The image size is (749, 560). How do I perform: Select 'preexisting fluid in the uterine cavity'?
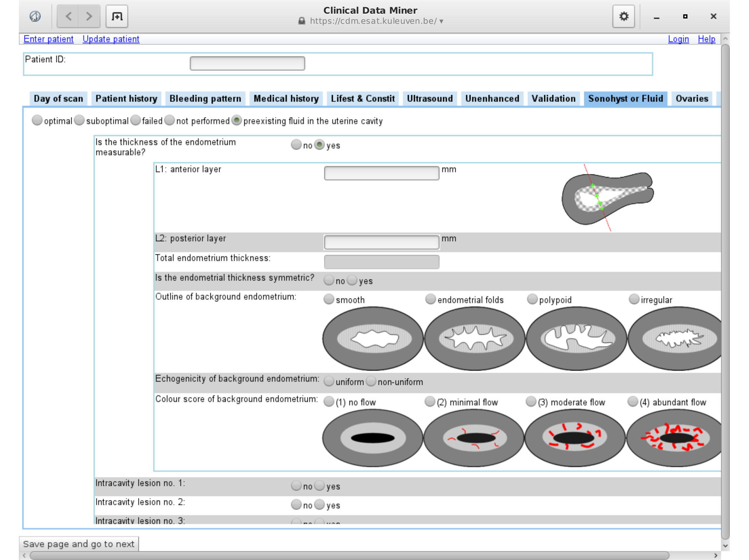[x=237, y=120]
